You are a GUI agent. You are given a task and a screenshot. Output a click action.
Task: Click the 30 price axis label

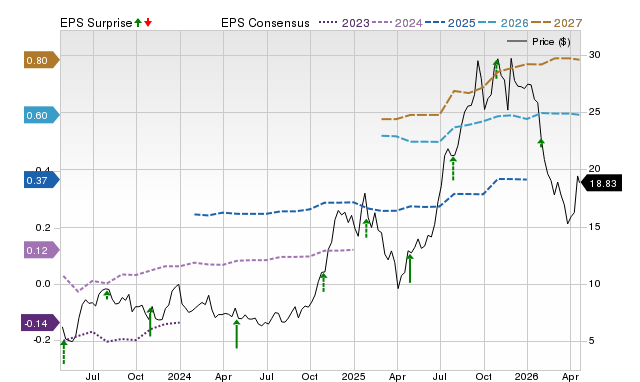coord(595,55)
